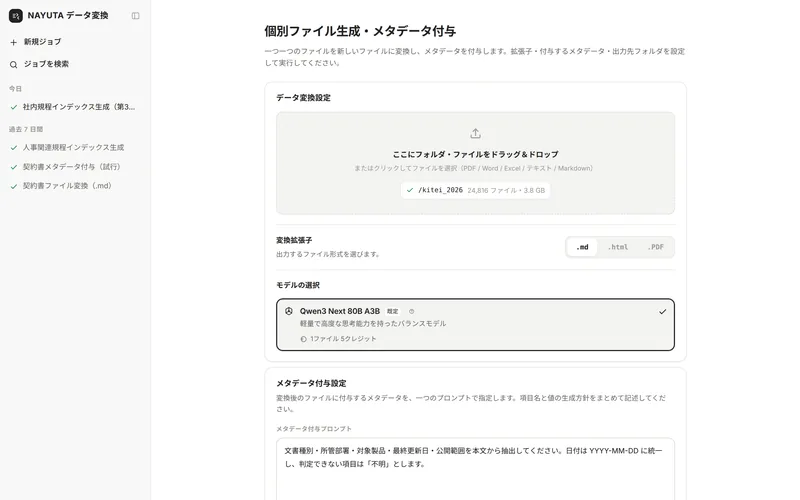Click the green check beside /kitei_2026
Image resolution: width=800 pixels, height=500 pixels.
tap(410, 190)
